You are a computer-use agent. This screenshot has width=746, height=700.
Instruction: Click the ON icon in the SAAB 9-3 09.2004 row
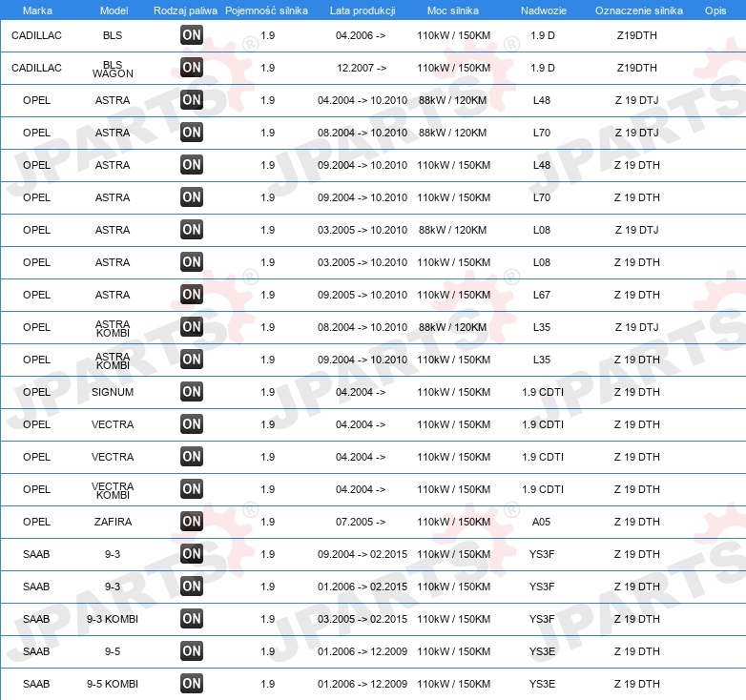(x=192, y=554)
